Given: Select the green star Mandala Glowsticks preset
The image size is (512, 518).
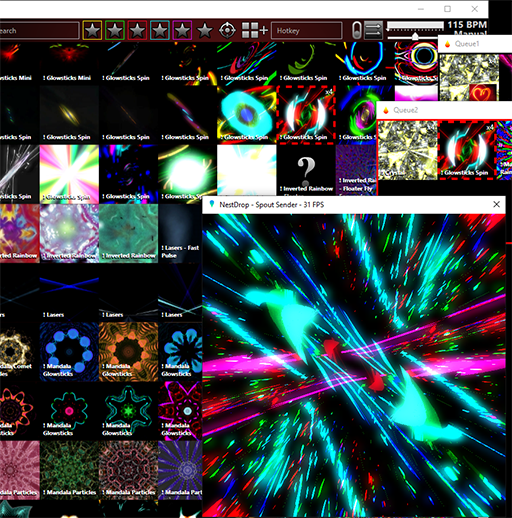Looking at the screenshot, I should coord(128,411).
